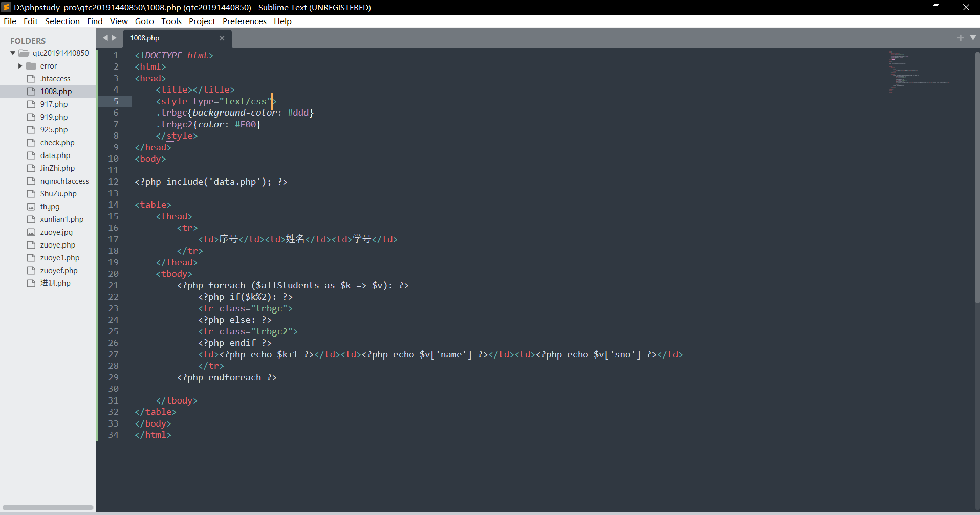Open 925.php from sidebar
This screenshot has height=515, width=980.
click(x=54, y=130)
